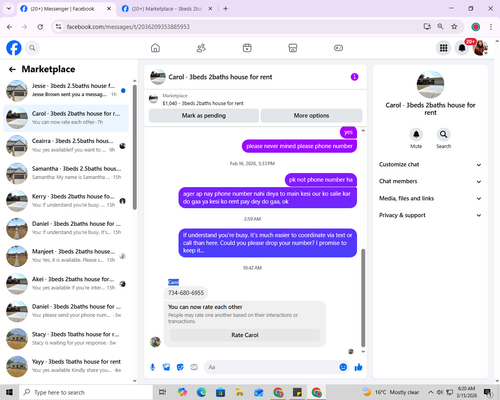Open Akei 3beds 2baths conversation

(66, 284)
